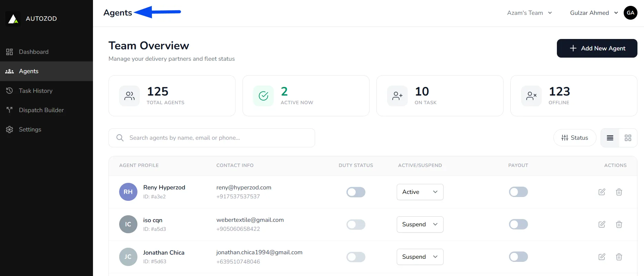Click the Task History clock icon

pyautogui.click(x=10, y=91)
